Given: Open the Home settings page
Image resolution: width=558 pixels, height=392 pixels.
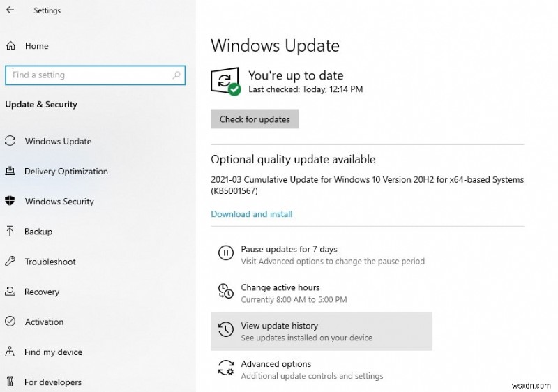Looking at the screenshot, I should coord(37,46).
